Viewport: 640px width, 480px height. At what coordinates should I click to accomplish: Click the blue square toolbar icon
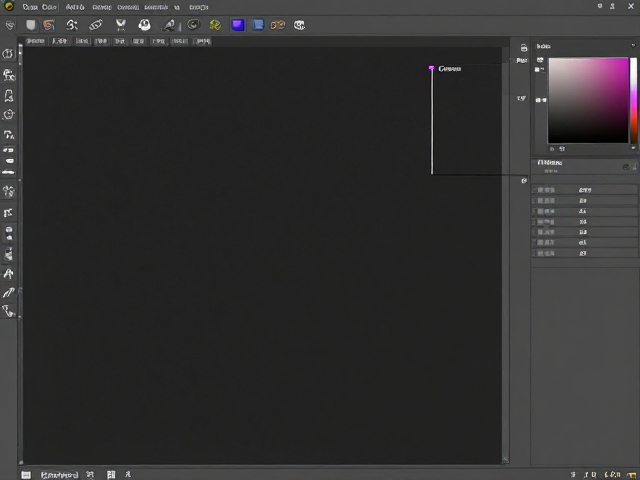click(258, 25)
